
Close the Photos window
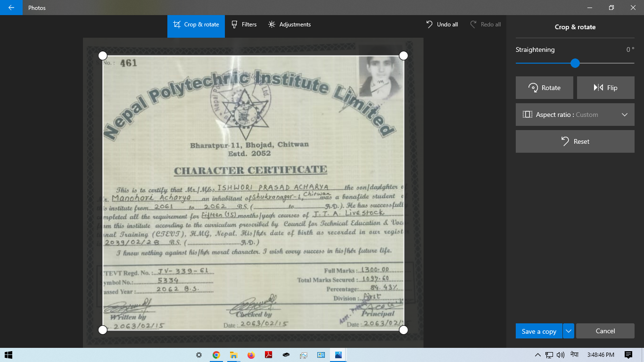[633, 8]
